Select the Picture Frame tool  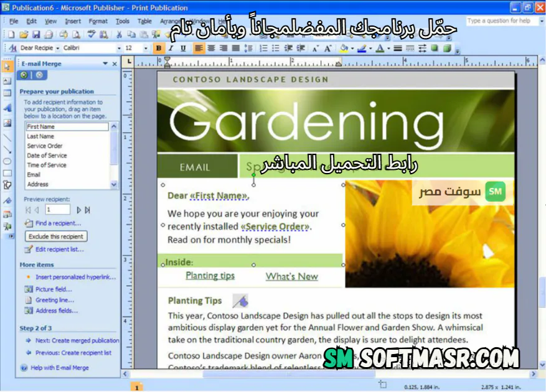[7, 123]
